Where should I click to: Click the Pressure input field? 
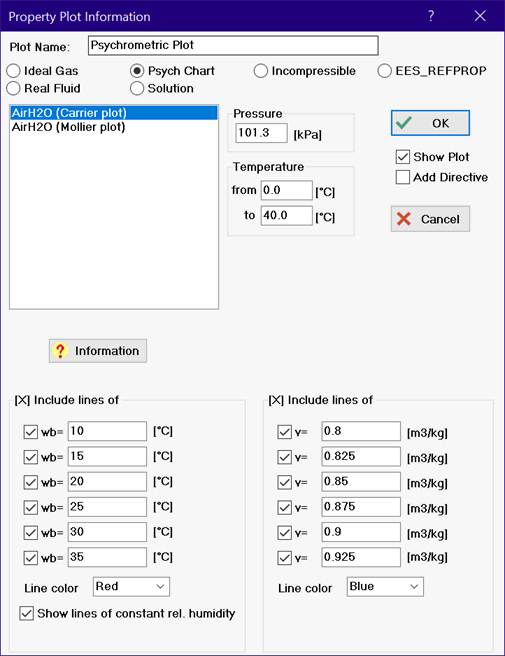coord(261,133)
